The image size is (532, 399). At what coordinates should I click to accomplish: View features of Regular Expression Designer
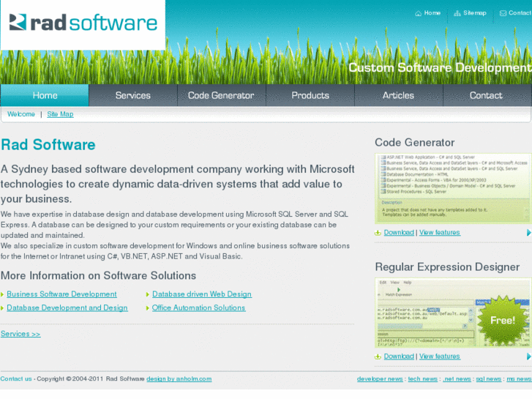(x=440, y=357)
